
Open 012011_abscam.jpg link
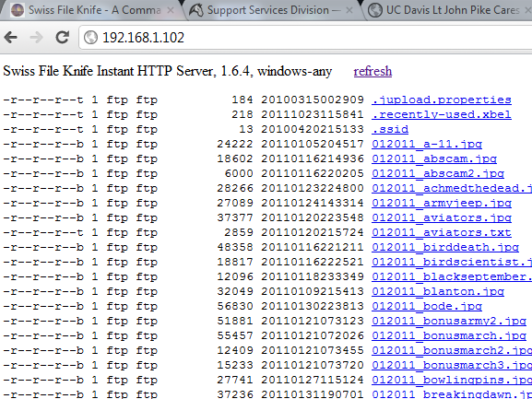[x=434, y=158]
